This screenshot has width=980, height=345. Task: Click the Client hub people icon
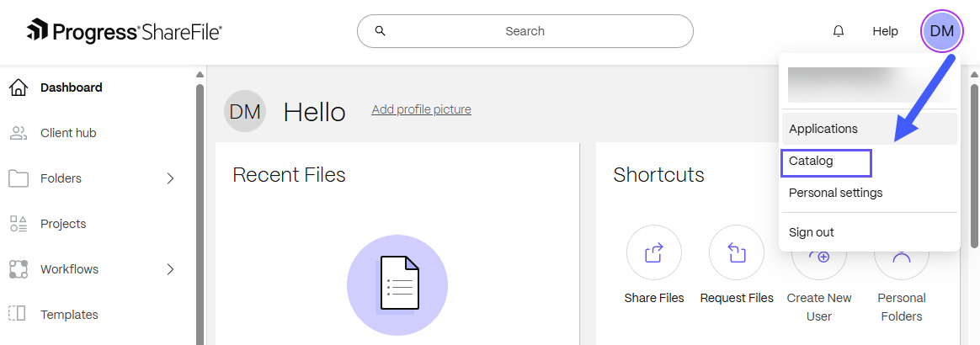18,133
